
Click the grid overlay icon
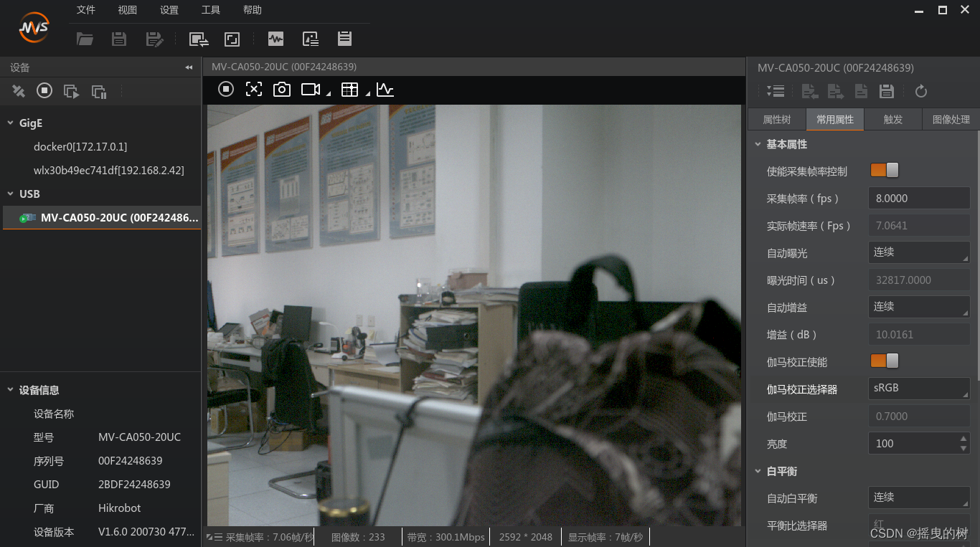[349, 90]
